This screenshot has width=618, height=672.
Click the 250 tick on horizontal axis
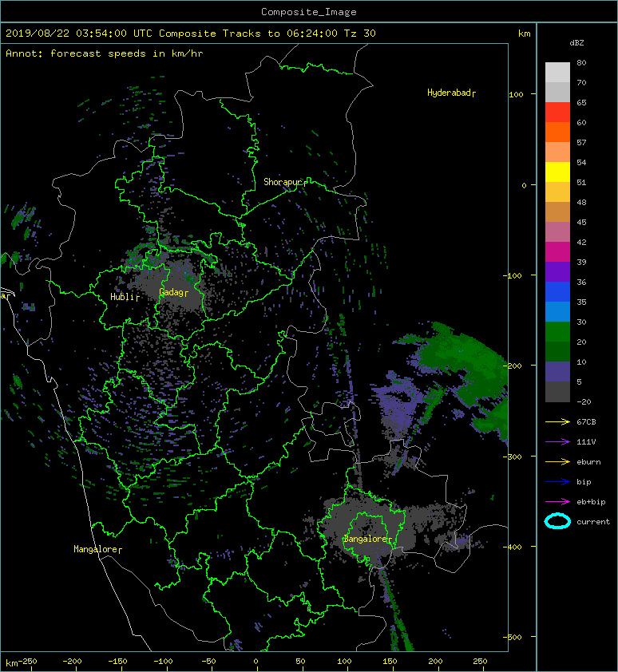(x=480, y=662)
